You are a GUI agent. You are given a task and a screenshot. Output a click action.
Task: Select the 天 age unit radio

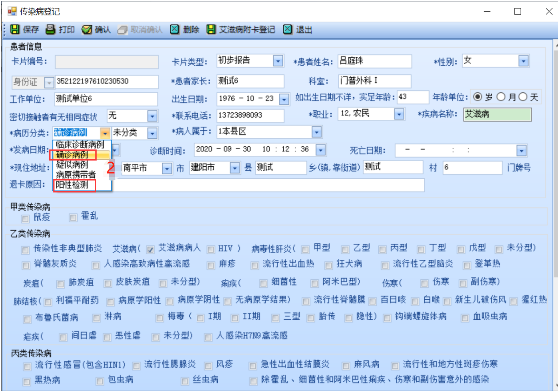pyautogui.click(x=523, y=97)
